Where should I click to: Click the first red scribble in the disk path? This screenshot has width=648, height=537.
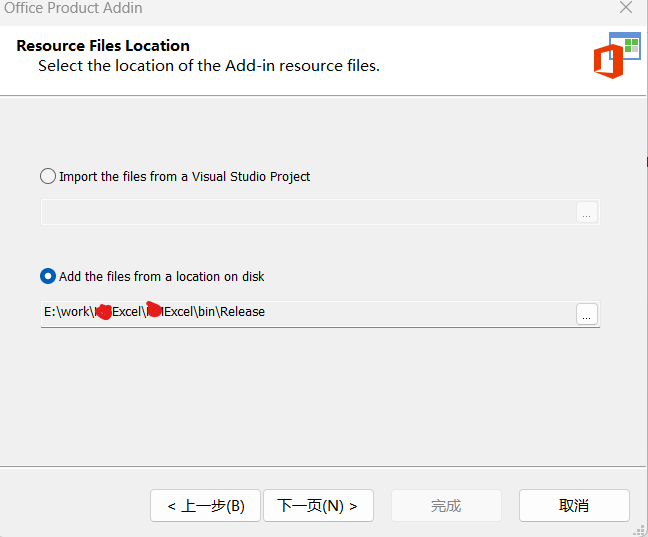click(102, 312)
